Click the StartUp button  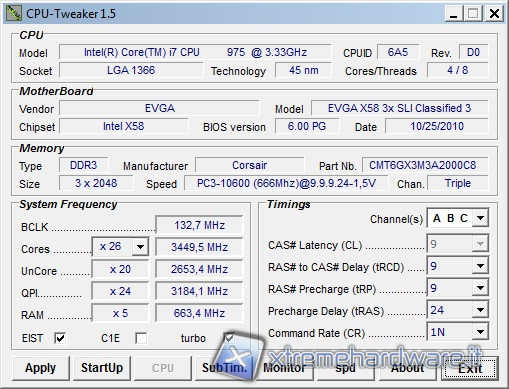(102, 368)
